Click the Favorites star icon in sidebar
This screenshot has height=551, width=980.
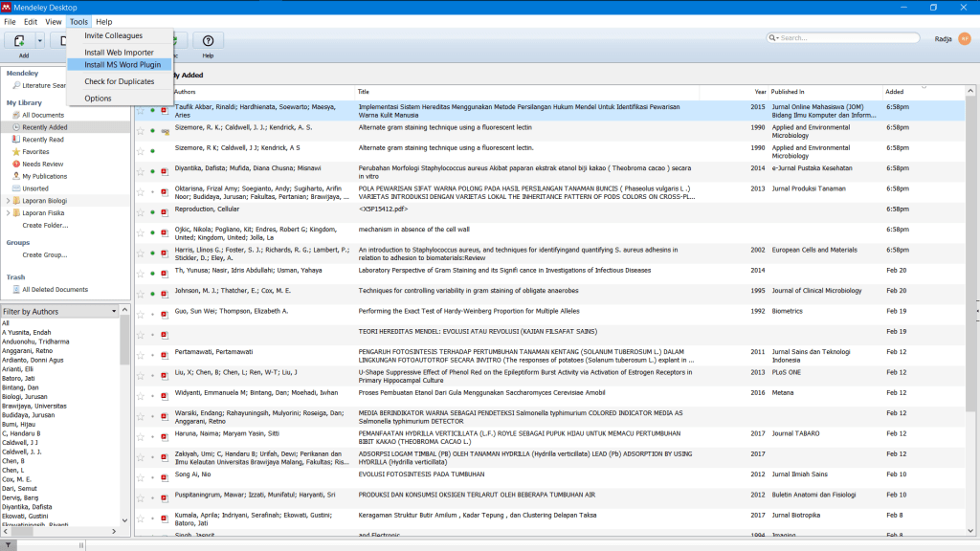(x=16, y=151)
